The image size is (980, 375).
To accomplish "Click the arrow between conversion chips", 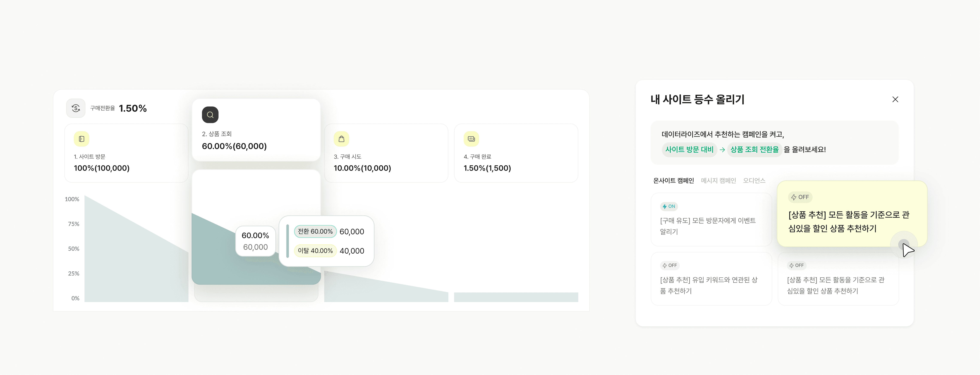I will (722, 150).
